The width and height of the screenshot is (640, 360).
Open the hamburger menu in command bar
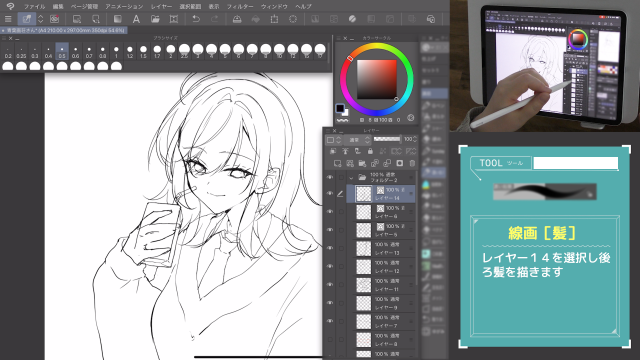(8, 19)
